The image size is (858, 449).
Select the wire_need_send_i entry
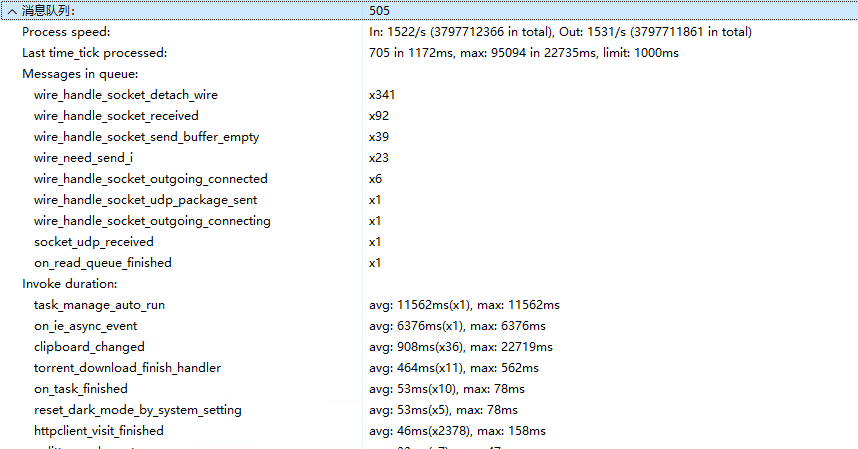[83, 158]
